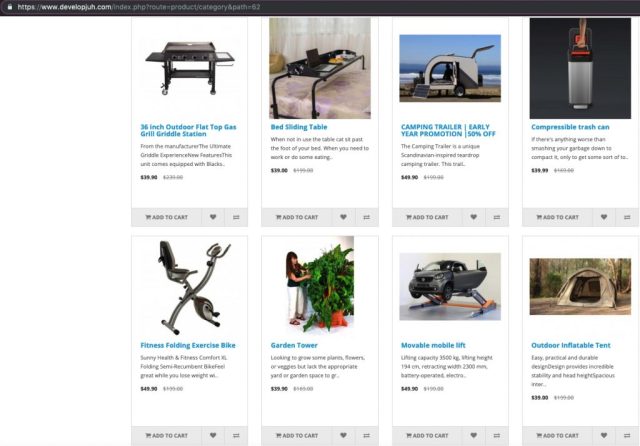
Task: Click the exercise bike product image
Action: [189, 287]
